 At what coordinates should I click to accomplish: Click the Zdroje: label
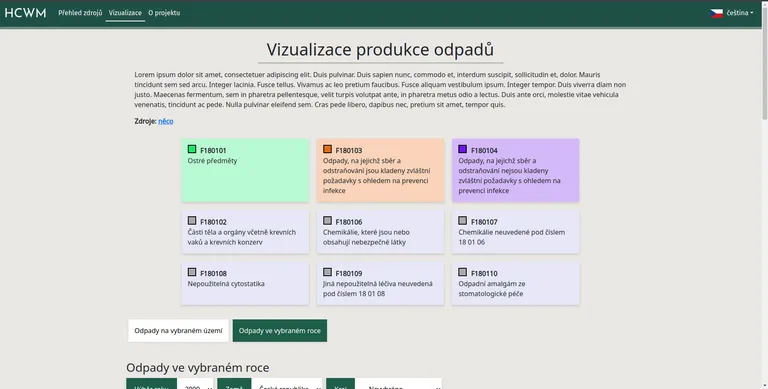[145, 121]
